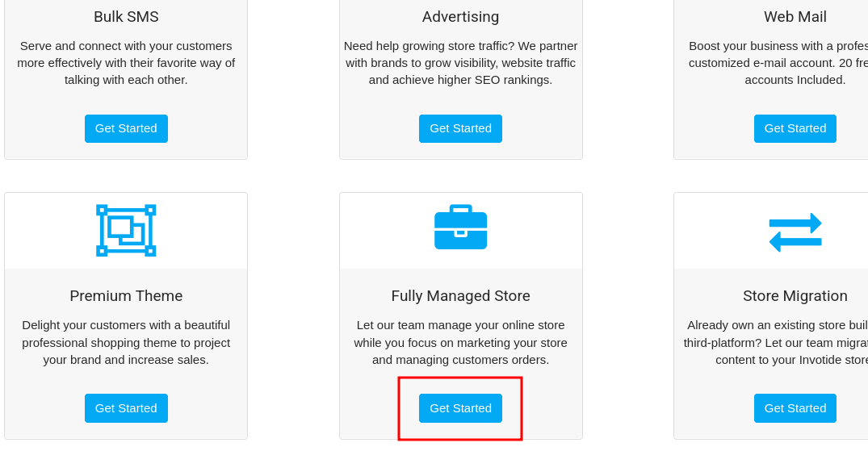868x451 pixels.
Task: Click the Advertising SEO rankings description
Action: click(460, 63)
